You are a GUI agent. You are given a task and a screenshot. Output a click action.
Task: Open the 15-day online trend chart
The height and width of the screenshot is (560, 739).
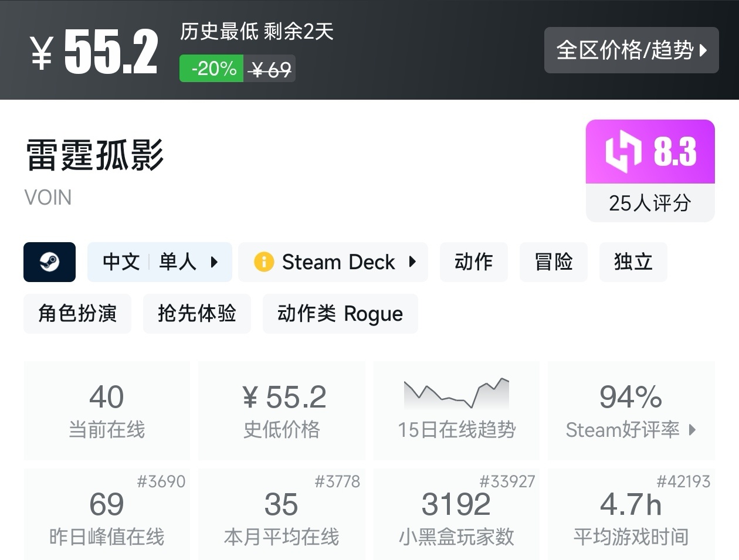coord(456,394)
